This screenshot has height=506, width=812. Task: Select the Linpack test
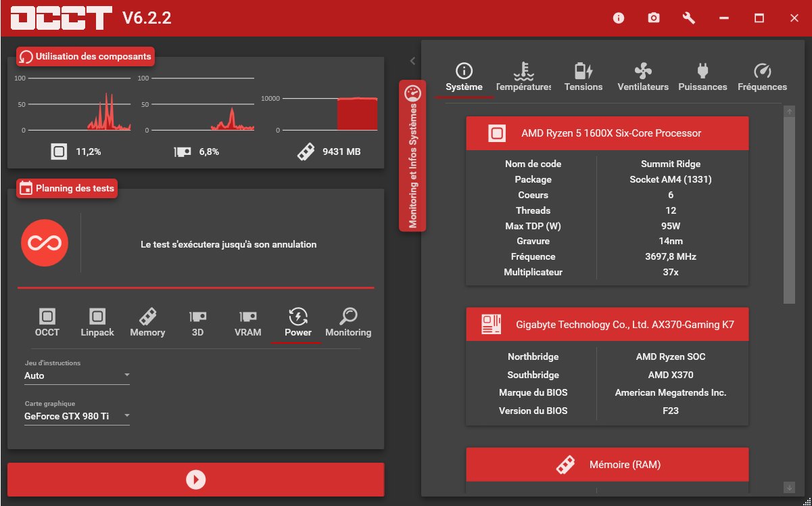[97, 322]
